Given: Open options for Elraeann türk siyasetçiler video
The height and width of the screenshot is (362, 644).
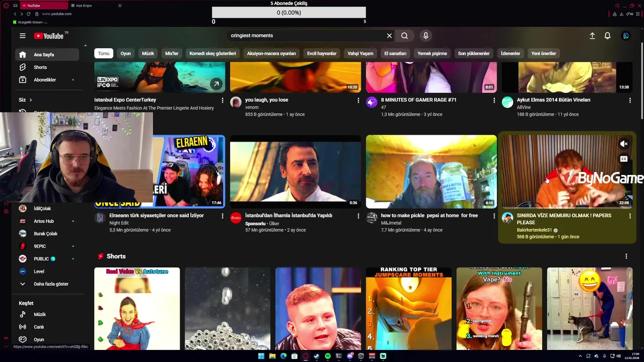Looking at the screenshot, I should pyautogui.click(x=222, y=216).
